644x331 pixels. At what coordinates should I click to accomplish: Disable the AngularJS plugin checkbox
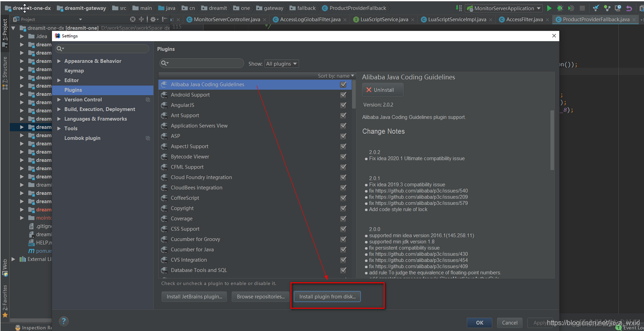[x=343, y=105]
